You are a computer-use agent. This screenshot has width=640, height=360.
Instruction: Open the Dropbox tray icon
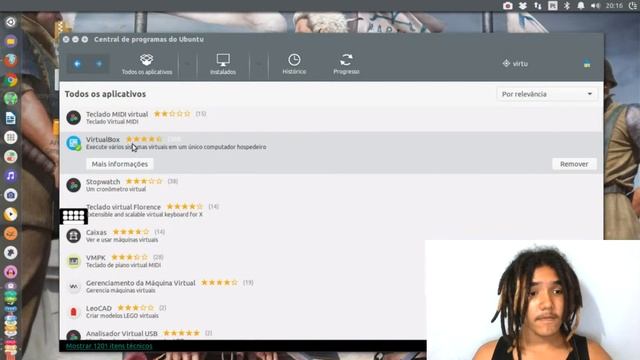point(522,6)
